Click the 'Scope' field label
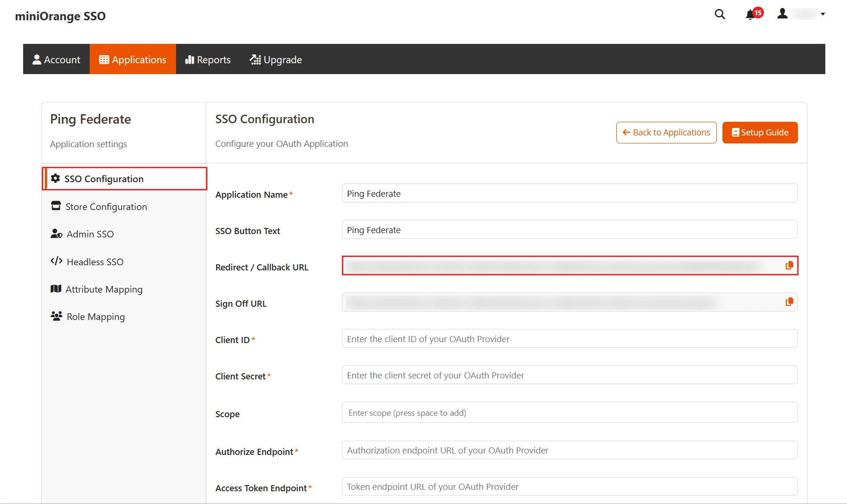The width and height of the screenshot is (847, 504). coord(227,414)
